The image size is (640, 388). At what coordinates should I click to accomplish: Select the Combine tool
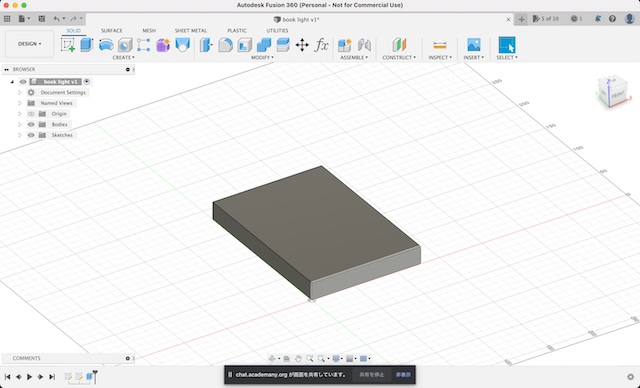(x=264, y=45)
